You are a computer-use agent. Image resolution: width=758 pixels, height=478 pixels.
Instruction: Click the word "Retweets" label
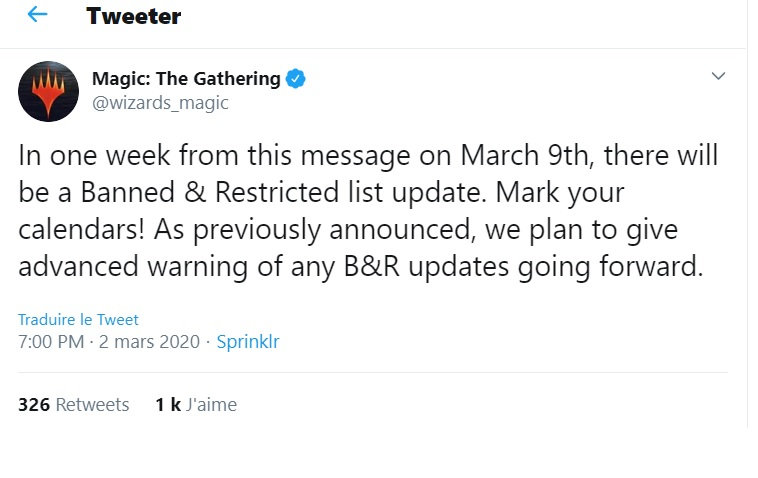92,405
